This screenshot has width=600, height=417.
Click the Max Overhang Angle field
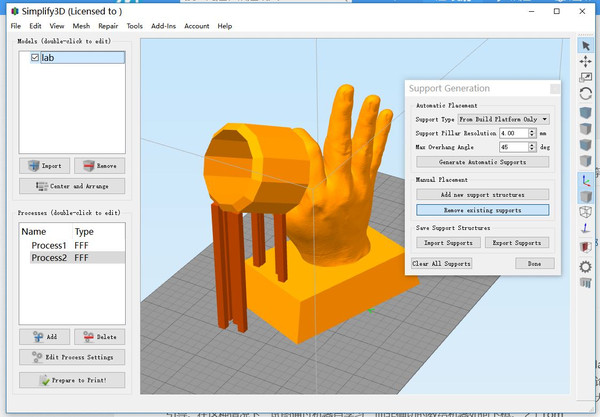pos(514,147)
